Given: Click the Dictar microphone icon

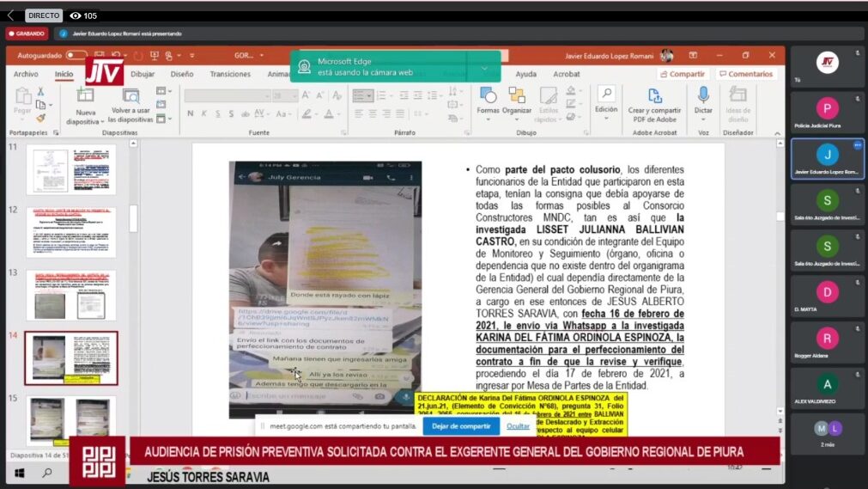Looking at the screenshot, I should pyautogui.click(x=703, y=95).
